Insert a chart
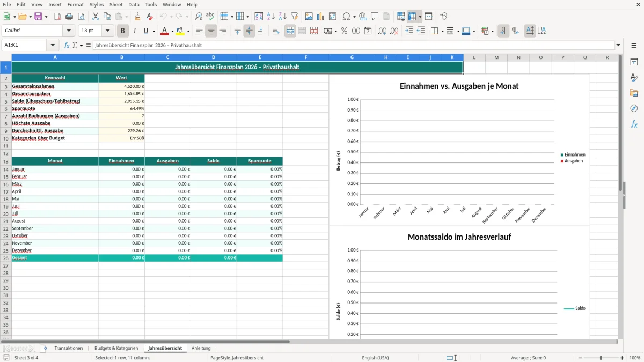Screen dimensions: 644x362 click(321, 17)
